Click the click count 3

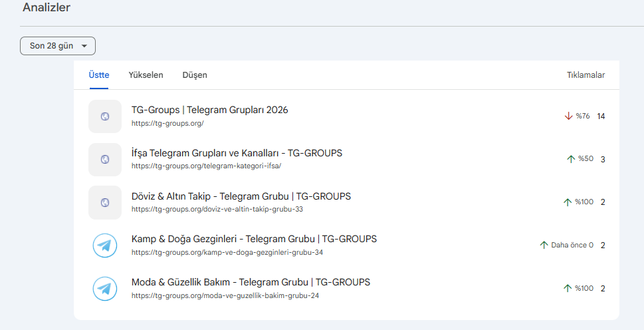click(x=603, y=160)
